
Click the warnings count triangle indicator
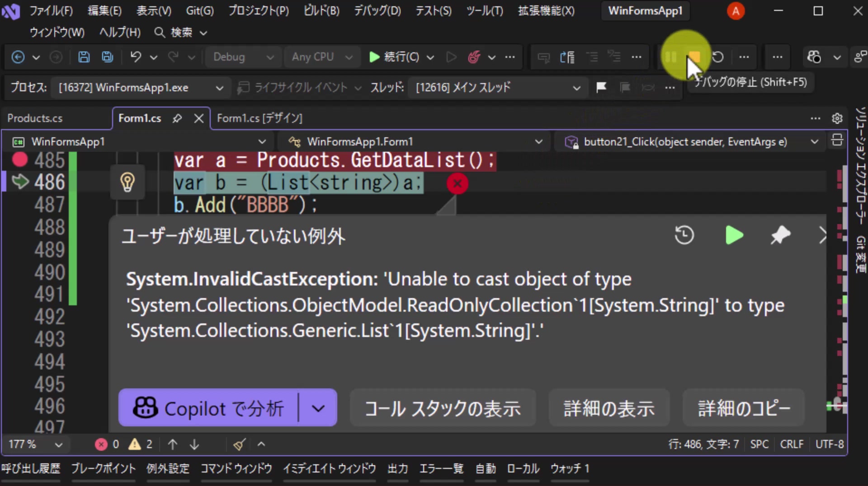[x=141, y=444]
